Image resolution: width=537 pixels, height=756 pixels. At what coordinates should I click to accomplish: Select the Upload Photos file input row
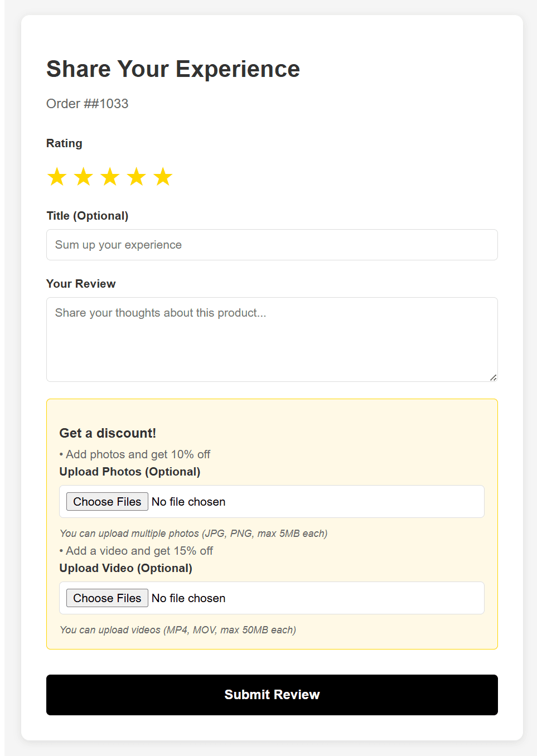[272, 501]
